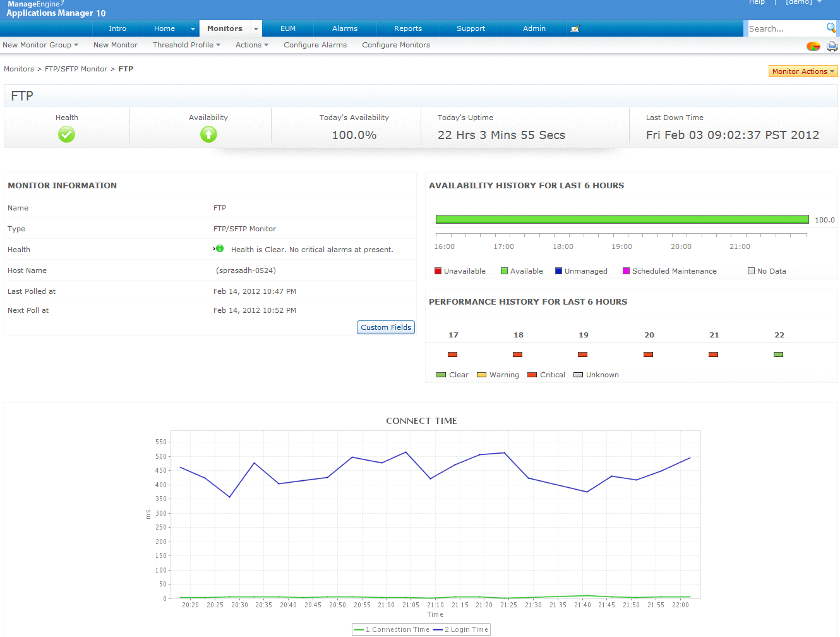Switch to the Alarms tab
The image size is (840, 637).
(345, 28)
